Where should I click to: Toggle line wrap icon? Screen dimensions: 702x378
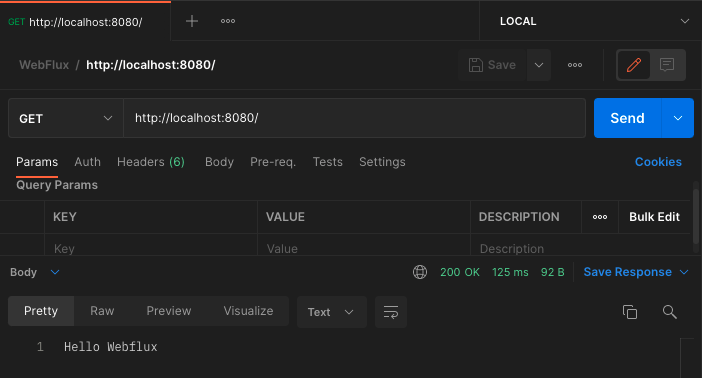(391, 312)
